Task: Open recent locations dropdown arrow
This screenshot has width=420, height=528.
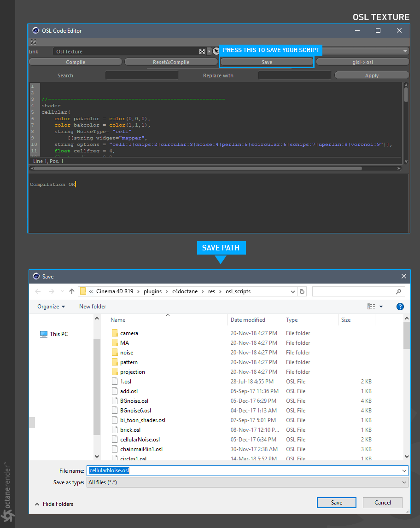Action: pyautogui.click(x=62, y=291)
